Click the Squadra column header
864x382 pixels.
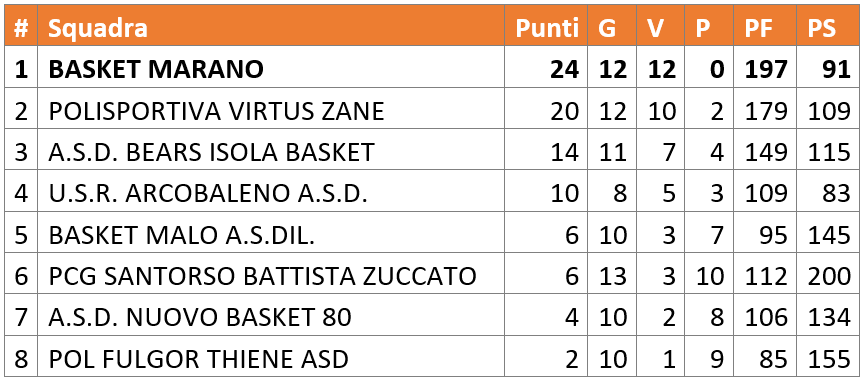[98, 28]
